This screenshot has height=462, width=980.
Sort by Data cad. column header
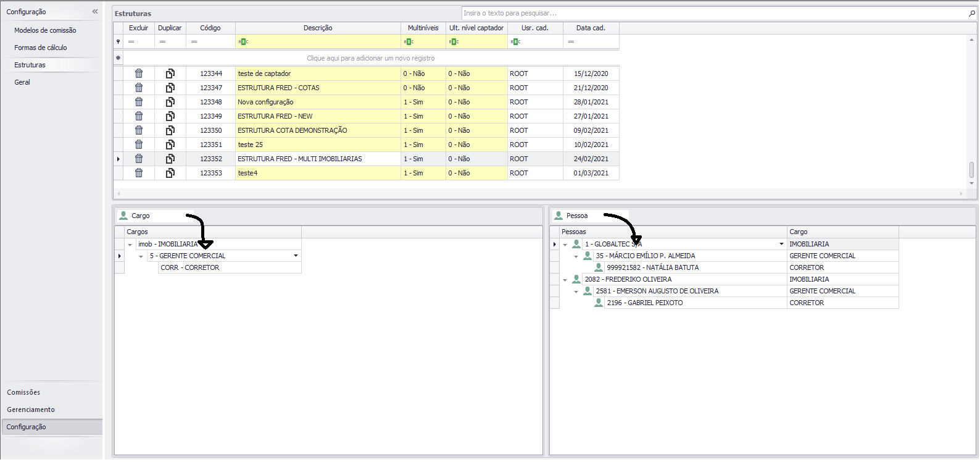tap(591, 28)
